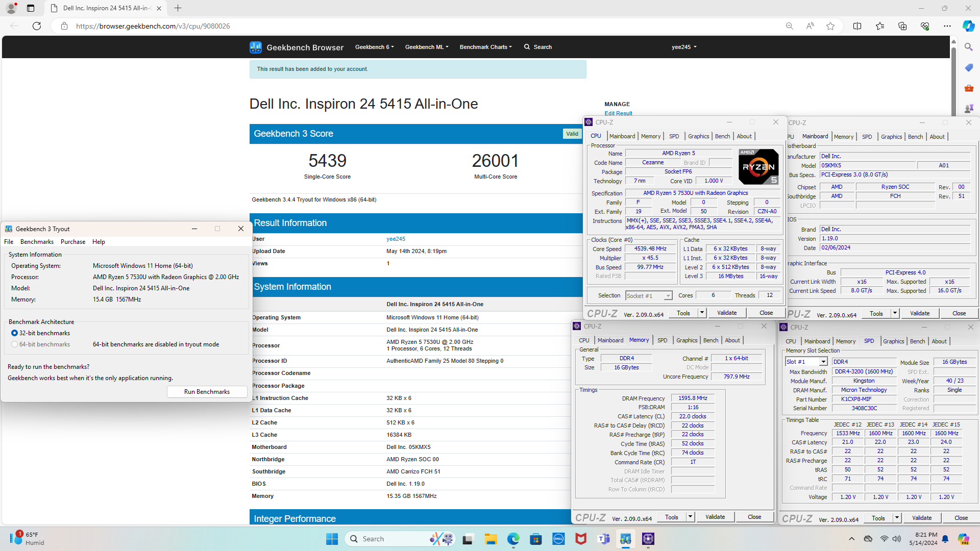Open the volume icon in system tray
The image size is (980, 551).
pos(896,539)
